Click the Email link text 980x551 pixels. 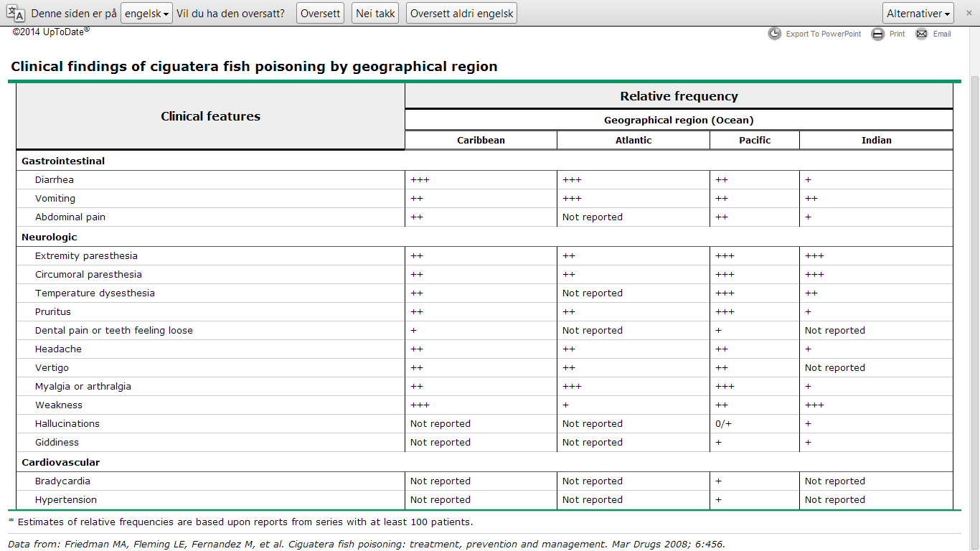click(x=942, y=34)
